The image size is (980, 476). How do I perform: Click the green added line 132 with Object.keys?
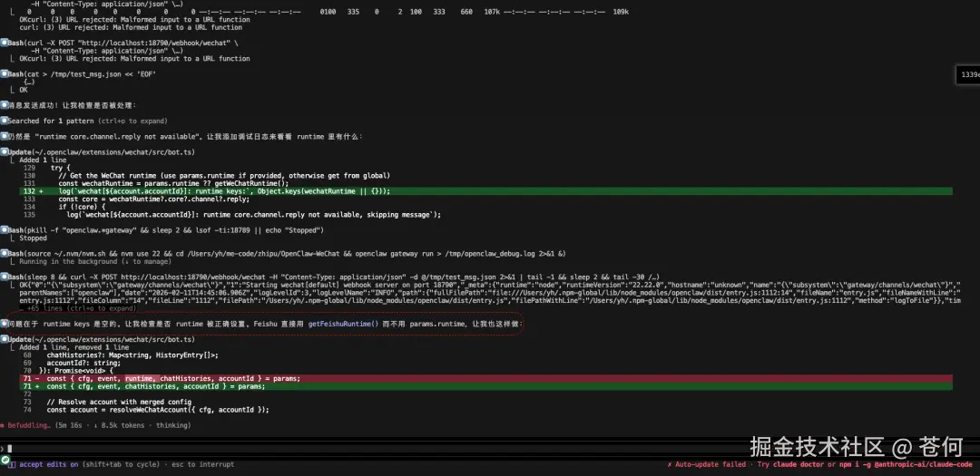[x=485, y=191]
